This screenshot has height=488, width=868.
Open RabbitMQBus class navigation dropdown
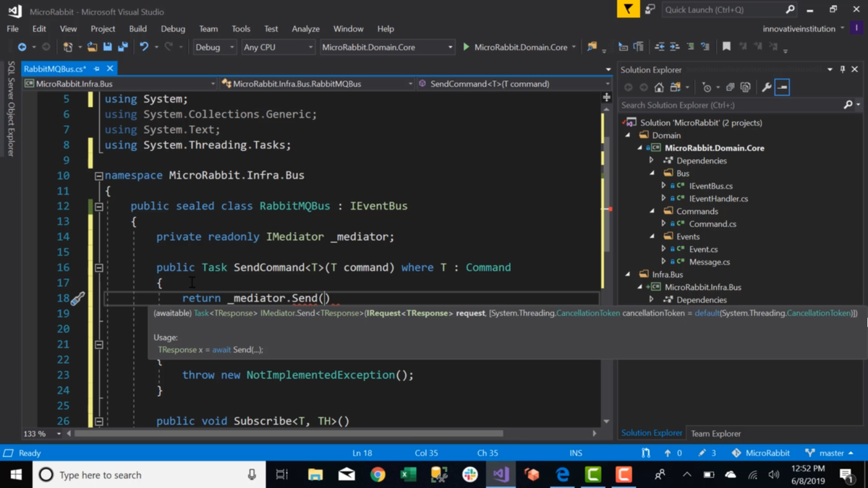point(317,84)
